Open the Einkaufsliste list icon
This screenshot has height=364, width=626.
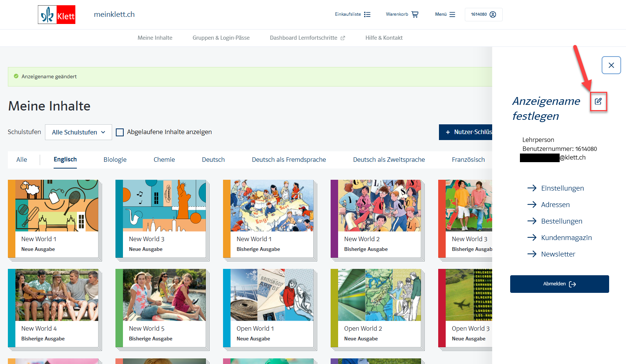(367, 14)
